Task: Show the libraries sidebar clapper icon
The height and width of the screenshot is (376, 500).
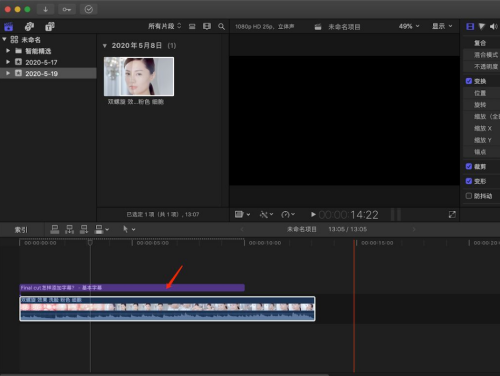Action: click(9, 27)
